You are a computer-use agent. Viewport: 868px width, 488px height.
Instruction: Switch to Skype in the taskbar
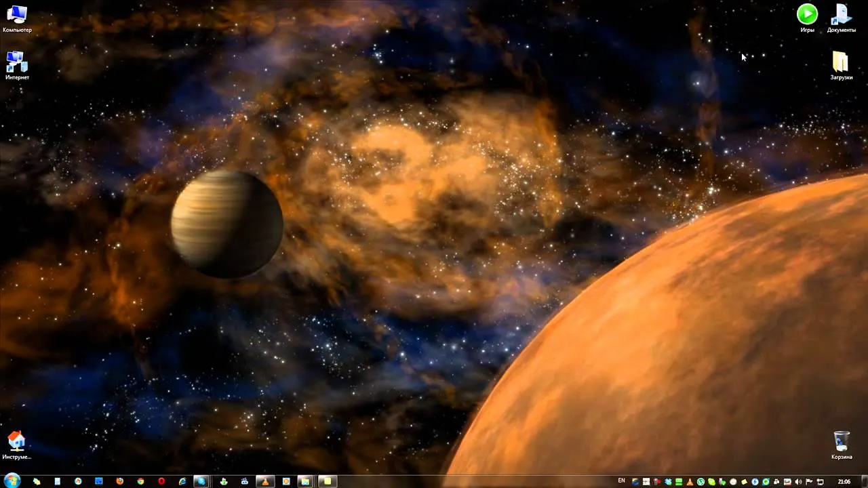tap(203, 481)
